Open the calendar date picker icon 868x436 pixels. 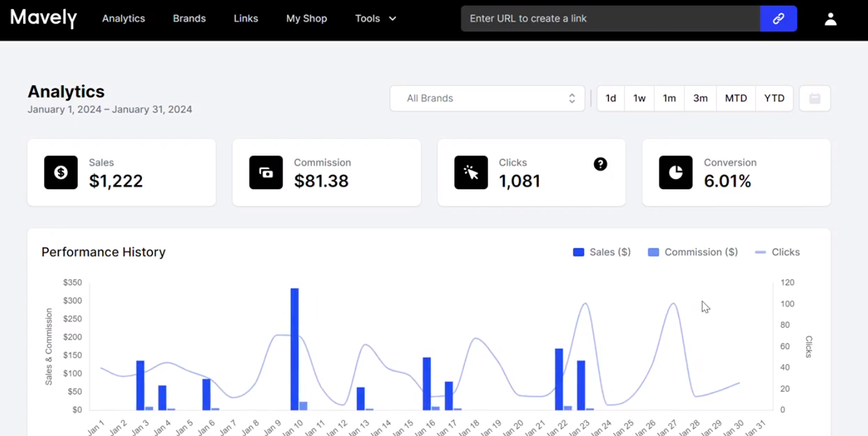coord(815,98)
